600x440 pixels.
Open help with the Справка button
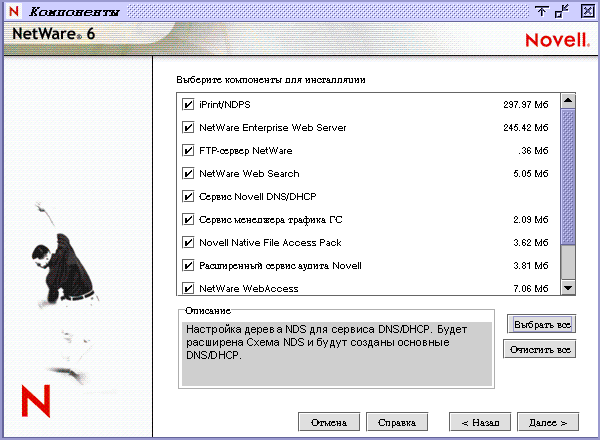(397, 422)
